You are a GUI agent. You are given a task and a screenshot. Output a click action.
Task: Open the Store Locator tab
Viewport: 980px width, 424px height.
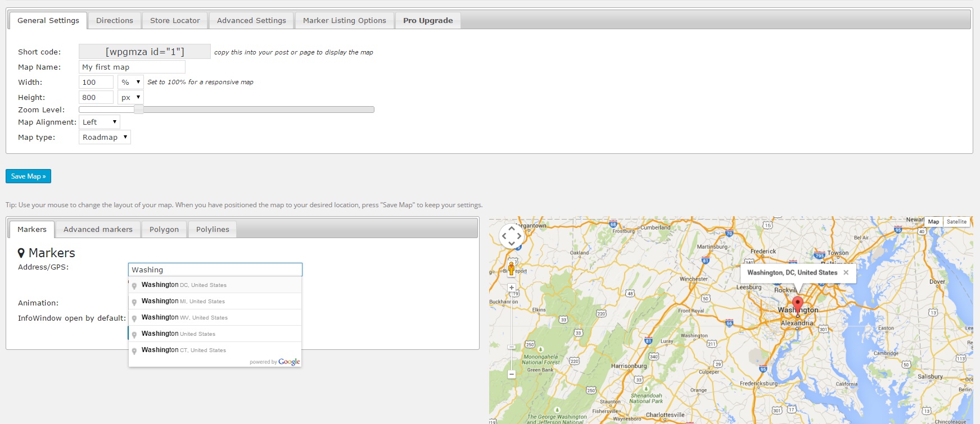175,21
